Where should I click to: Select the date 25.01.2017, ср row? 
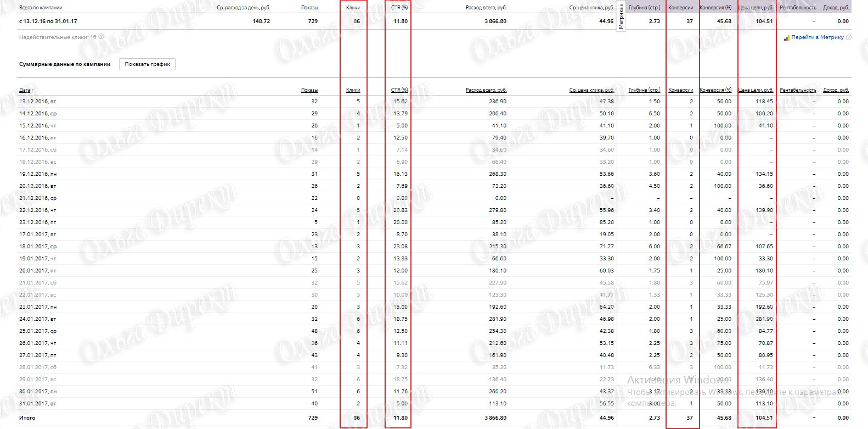(x=434, y=331)
